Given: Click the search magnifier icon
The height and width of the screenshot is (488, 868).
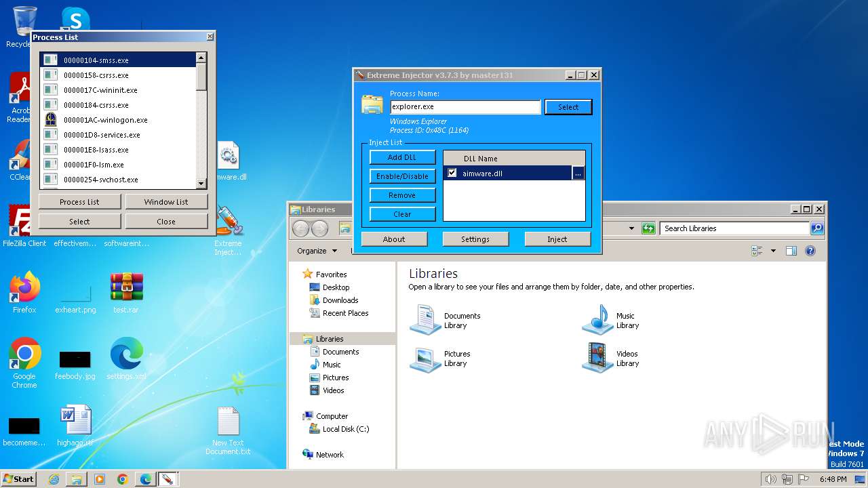Looking at the screenshot, I should pos(817,228).
